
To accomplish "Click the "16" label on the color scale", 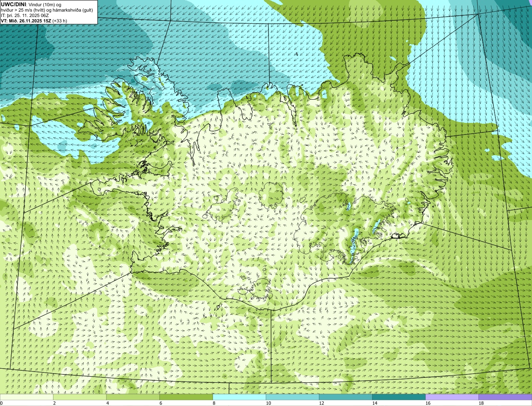I will tap(428, 403).
